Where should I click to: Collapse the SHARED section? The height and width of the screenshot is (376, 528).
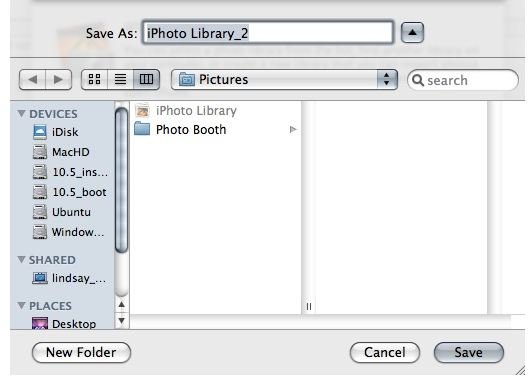(x=21, y=260)
